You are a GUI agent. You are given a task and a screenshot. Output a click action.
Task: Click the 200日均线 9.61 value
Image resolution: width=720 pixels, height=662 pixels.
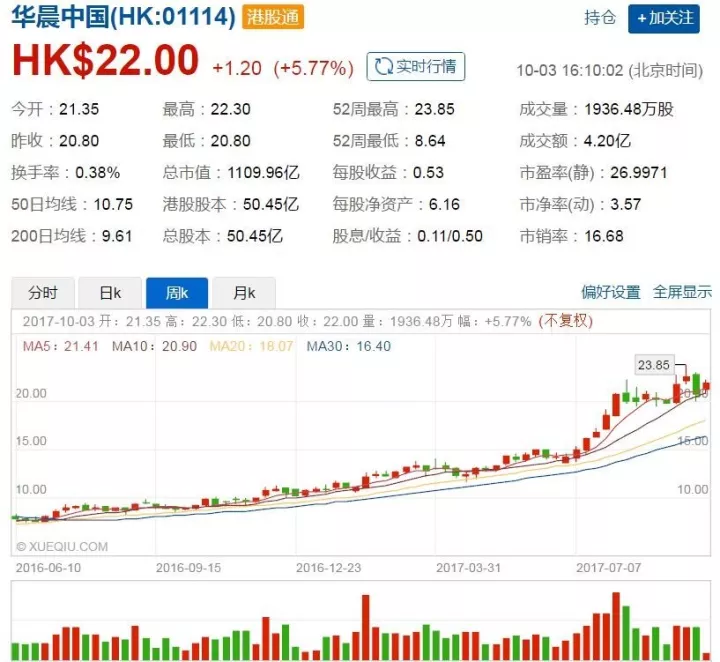[117, 236]
